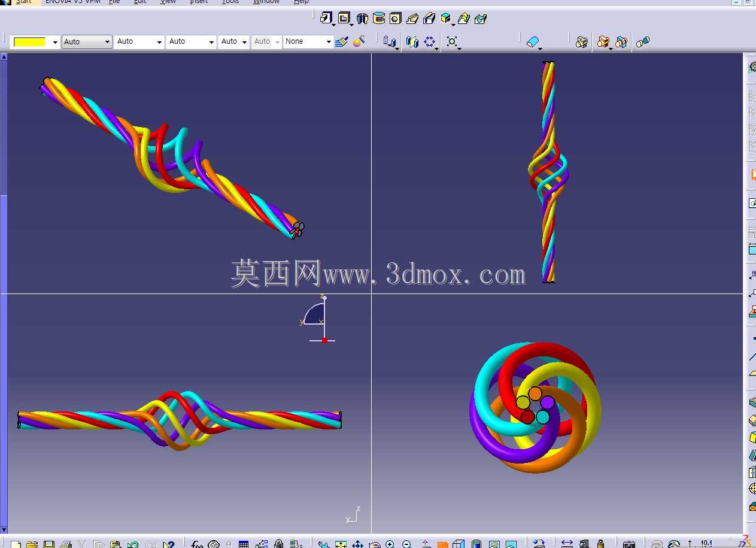Click the measure-style icon right of the Painter

tap(390, 41)
